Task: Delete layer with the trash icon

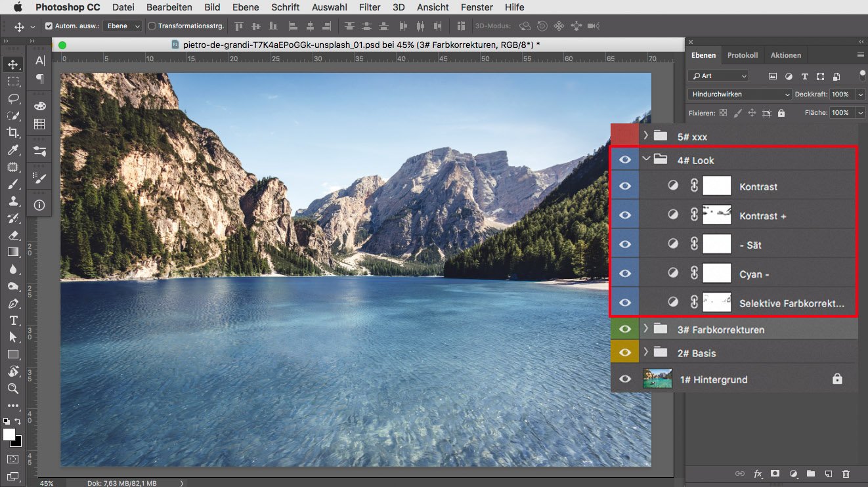Action: [846, 473]
